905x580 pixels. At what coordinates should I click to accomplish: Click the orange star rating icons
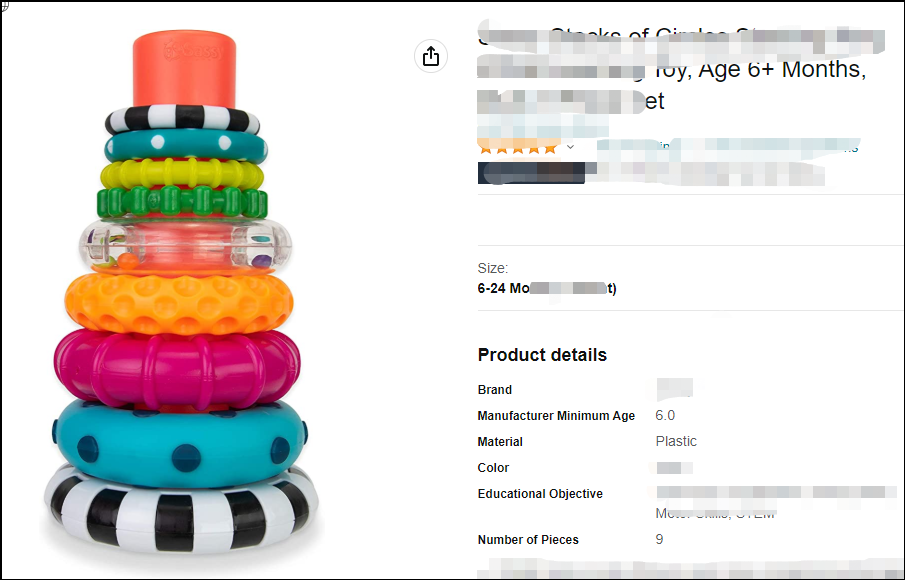(518, 148)
